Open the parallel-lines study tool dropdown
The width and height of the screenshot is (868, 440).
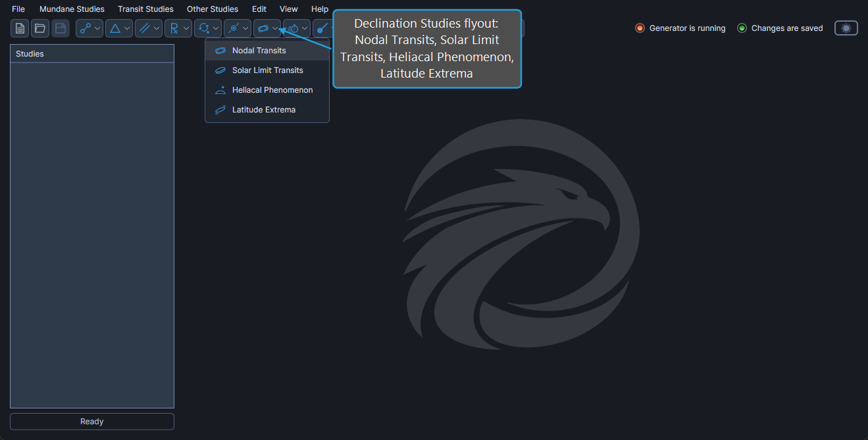point(149,28)
